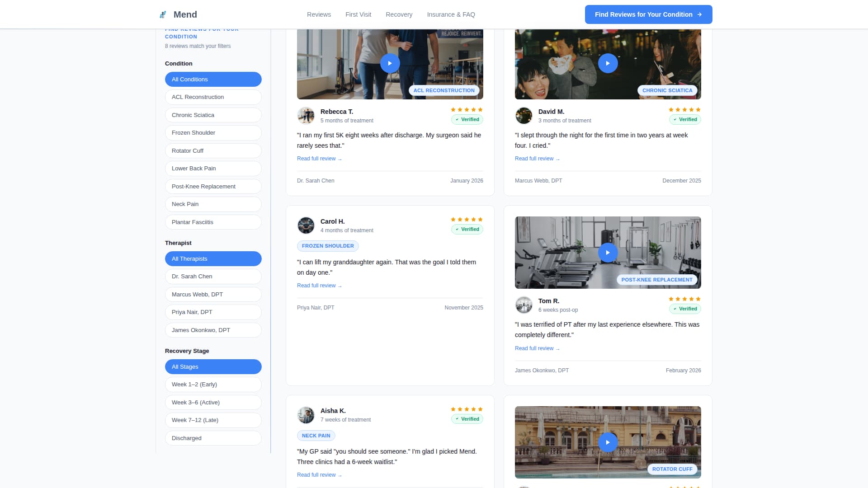Click the FROZEN SHOULDER tag
Image resolution: width=868 pixels, height=488 pixels.
tap(328, 246)
